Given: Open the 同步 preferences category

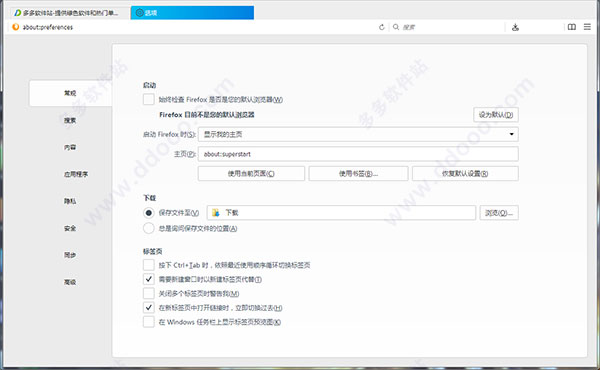Looking at the screenshot, I should click(70, 255).
